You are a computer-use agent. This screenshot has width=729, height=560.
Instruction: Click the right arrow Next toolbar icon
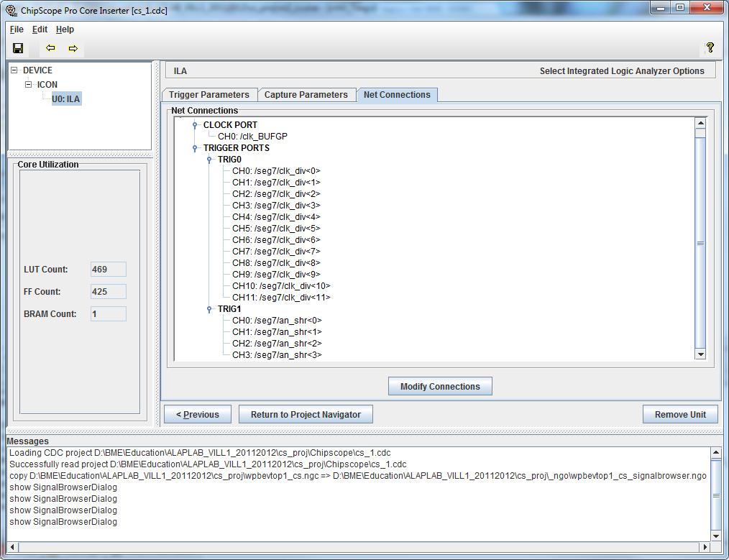73,48
